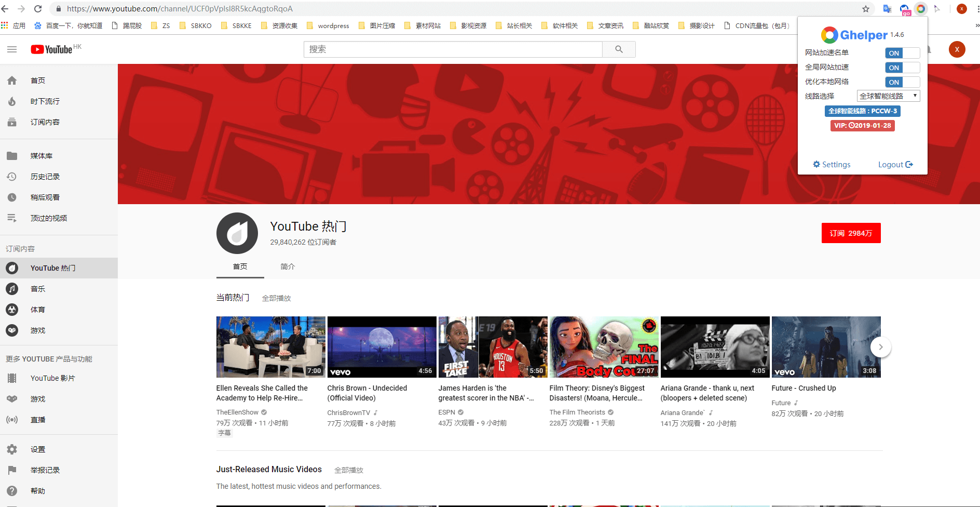Open the 资源收集 bookmark folder

[x=280, y=25]
